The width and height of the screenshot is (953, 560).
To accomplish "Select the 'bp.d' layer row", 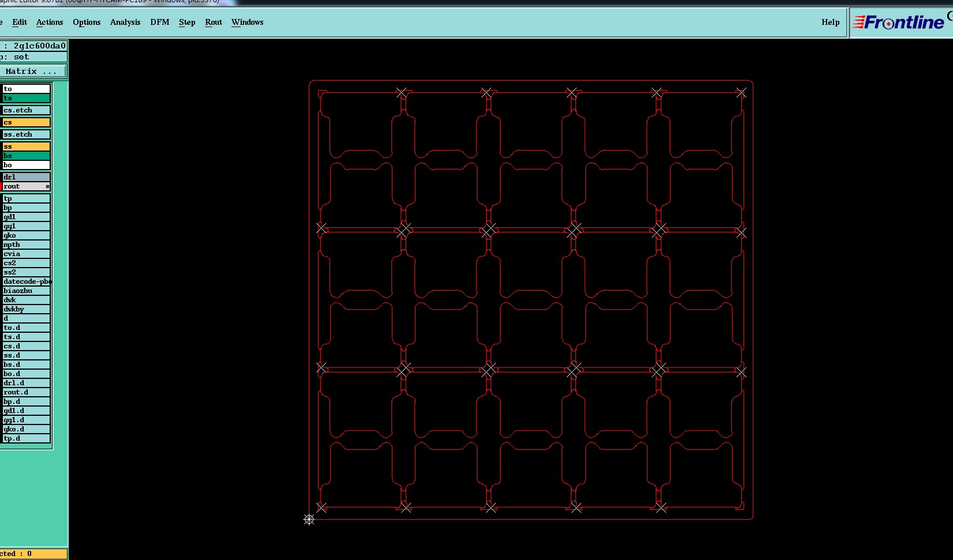I will pyautogui.click(x=26, y=401).
